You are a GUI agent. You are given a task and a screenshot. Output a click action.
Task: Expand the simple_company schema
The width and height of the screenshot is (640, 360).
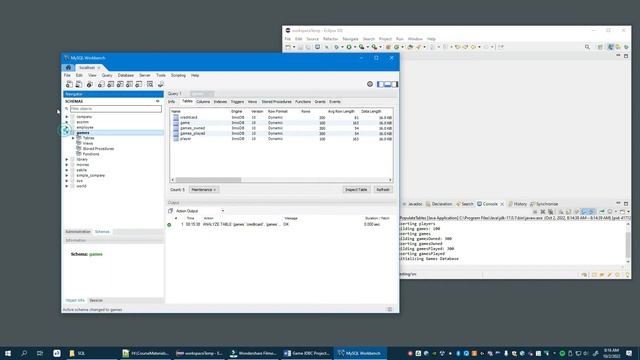coord(67,175)
